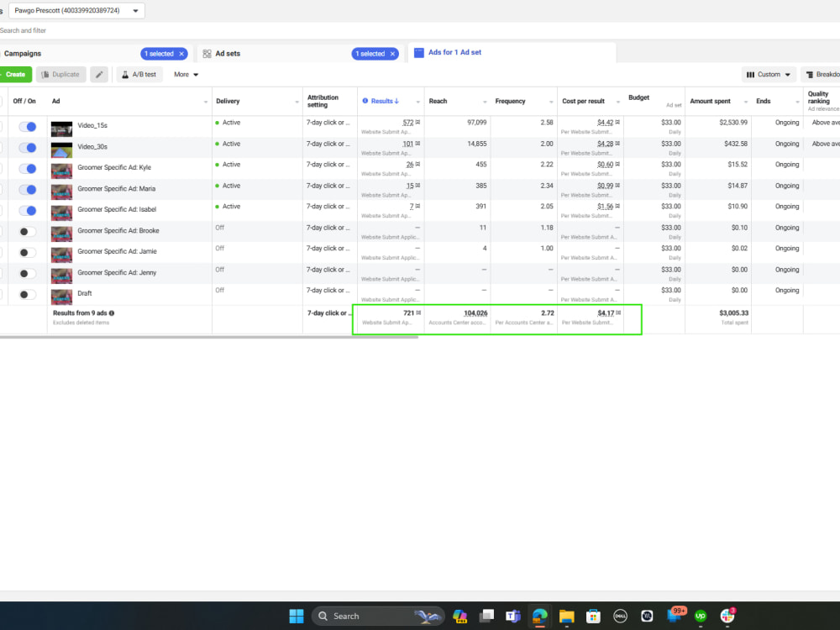The height and width of the screenshot is (630, 840).
Task: Open Results column header dropdown arrow
Action: (417, 102)
